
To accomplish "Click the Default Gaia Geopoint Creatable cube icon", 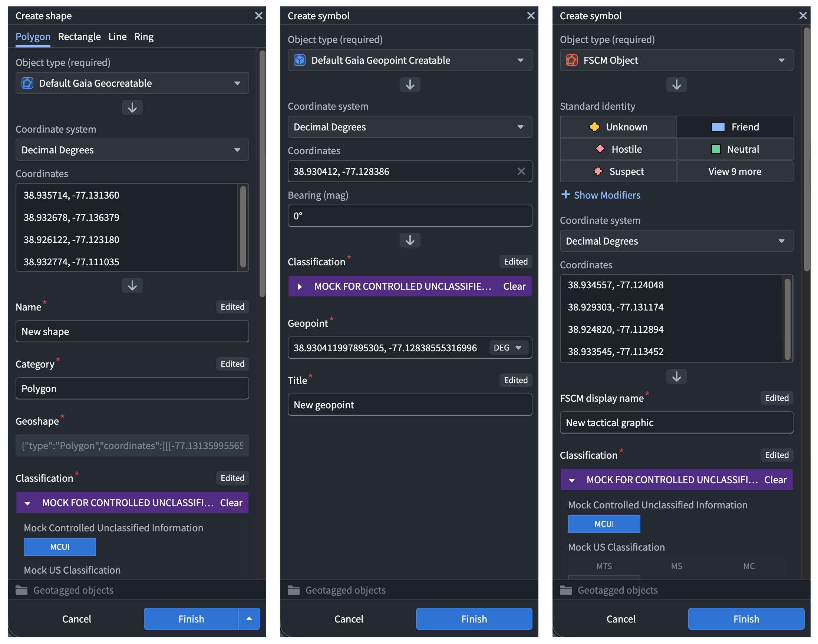I will click(300, 60).
